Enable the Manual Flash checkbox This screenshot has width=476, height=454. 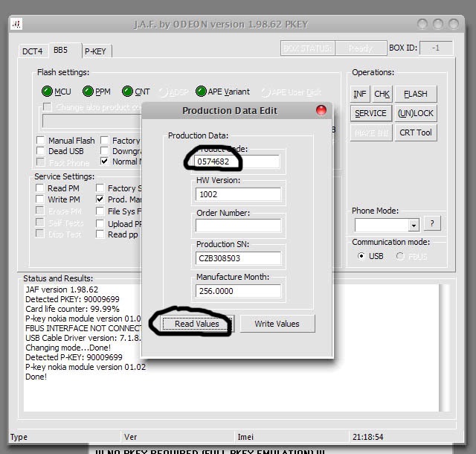point(41,141)
